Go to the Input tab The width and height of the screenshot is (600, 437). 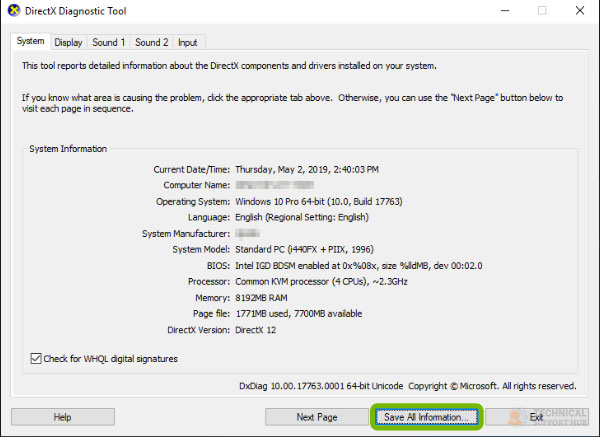pyautogui.click(x=188, y=42)
